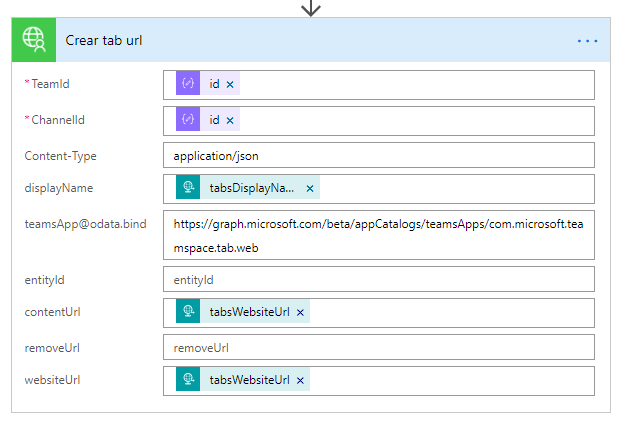This screenshot has height=430, width=622.
Task: Select the tabsWebsiteUrl token label in websiteUrl
Action: (249, 381)
